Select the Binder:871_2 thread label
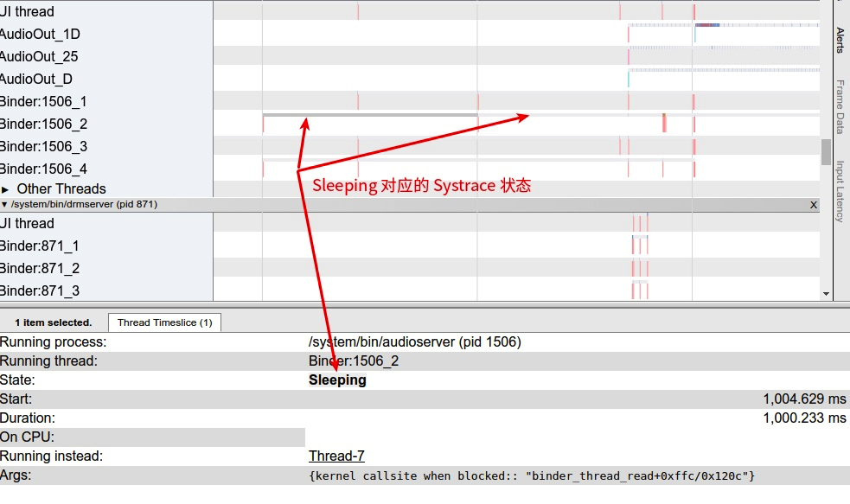Screen dimensions: 850x504 [x=40, y=268]
